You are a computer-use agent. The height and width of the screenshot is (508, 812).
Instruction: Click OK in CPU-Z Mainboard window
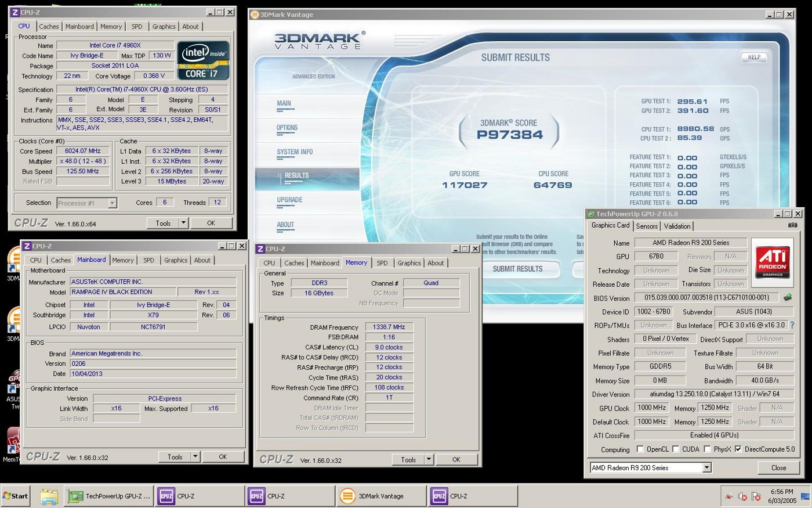pyautogui.click(x=223, y=457)
